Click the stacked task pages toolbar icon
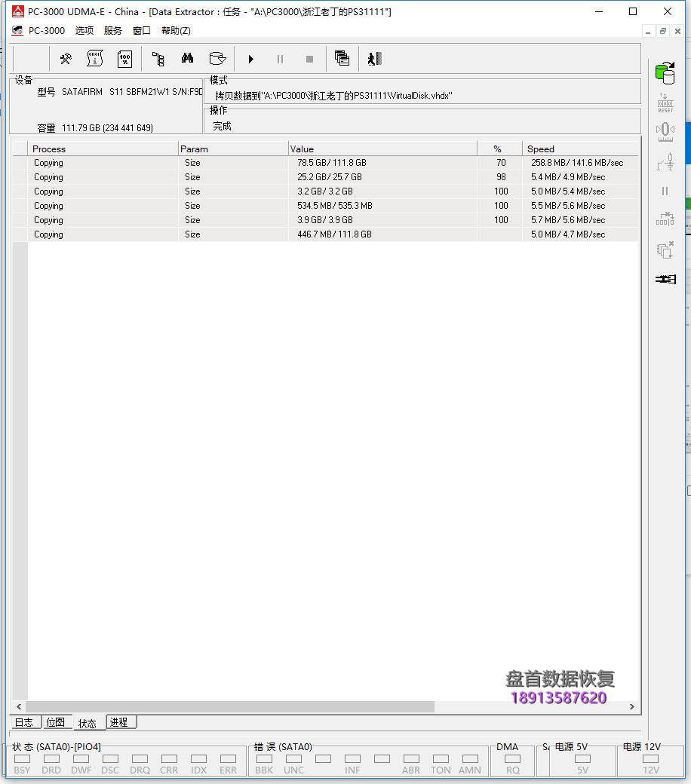 click(x=342, y=59)
